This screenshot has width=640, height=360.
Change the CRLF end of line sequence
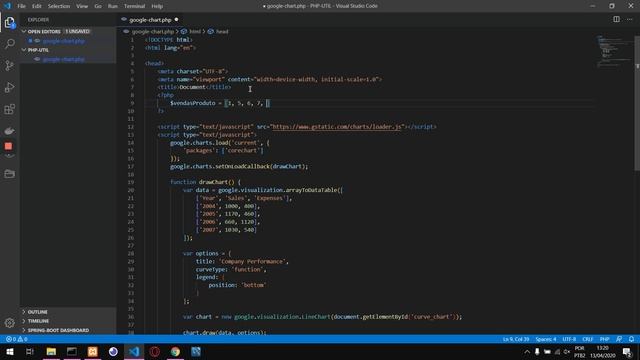click(588, 339)
